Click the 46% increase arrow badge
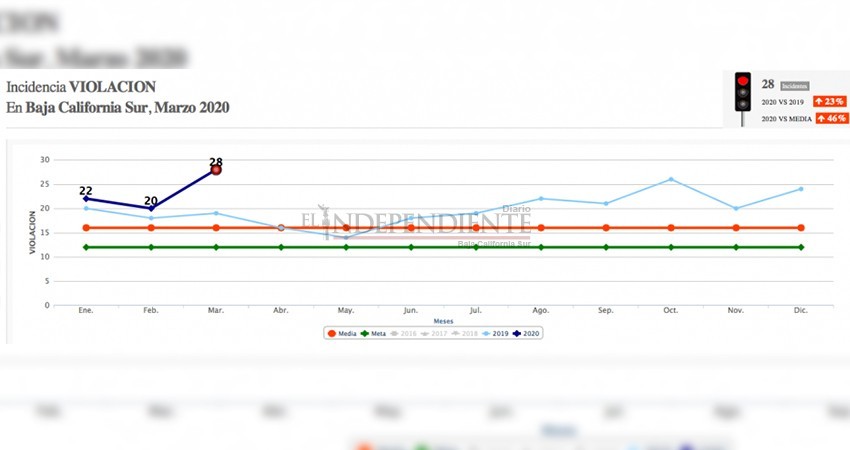The width and height of the screenshot is (850, 450). [x=829, y=118]
